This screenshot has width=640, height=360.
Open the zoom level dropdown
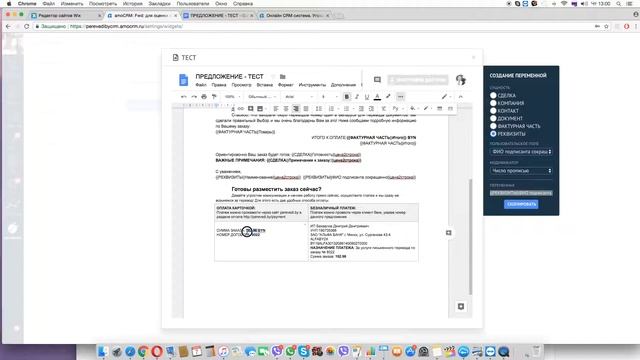click(232, 97)
